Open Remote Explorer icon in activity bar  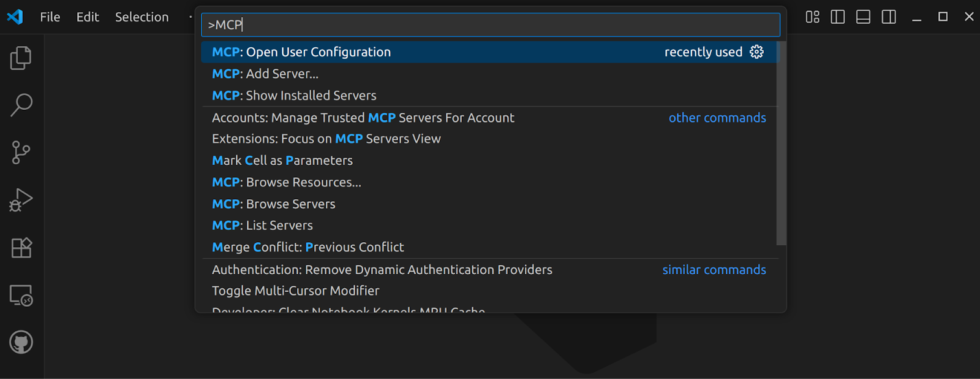pos(21,296)
